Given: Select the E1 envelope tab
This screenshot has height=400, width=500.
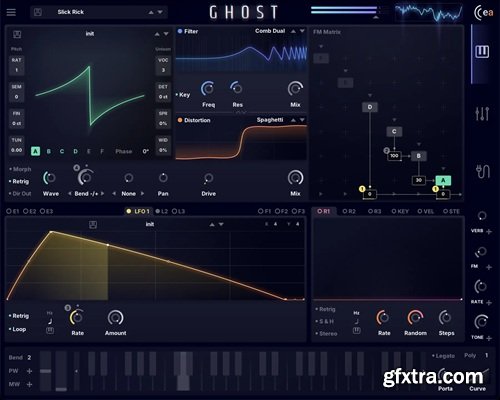Looking at the screenshot, I should coord(13,211).
